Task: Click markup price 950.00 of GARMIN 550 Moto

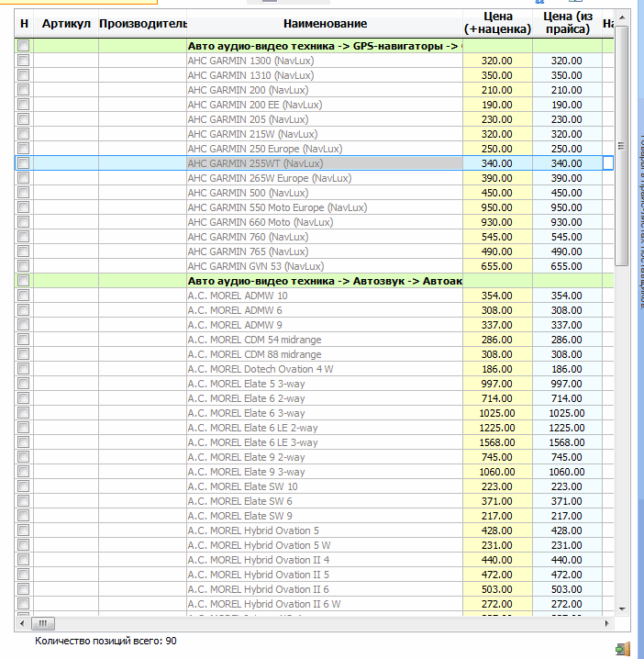Action: click(x=497, y=207)
